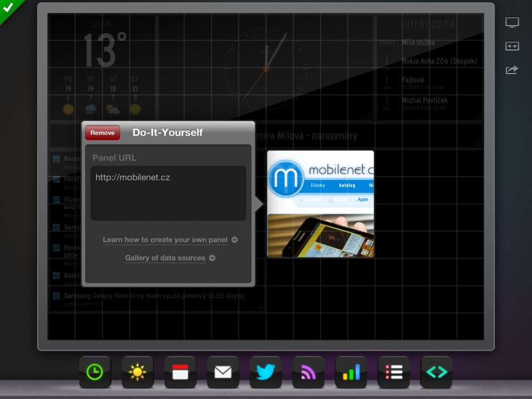Pick the Do-It-Yourself code panel icon
The image size is (532, 399).
pyautogui.click(x=436, y=372)
